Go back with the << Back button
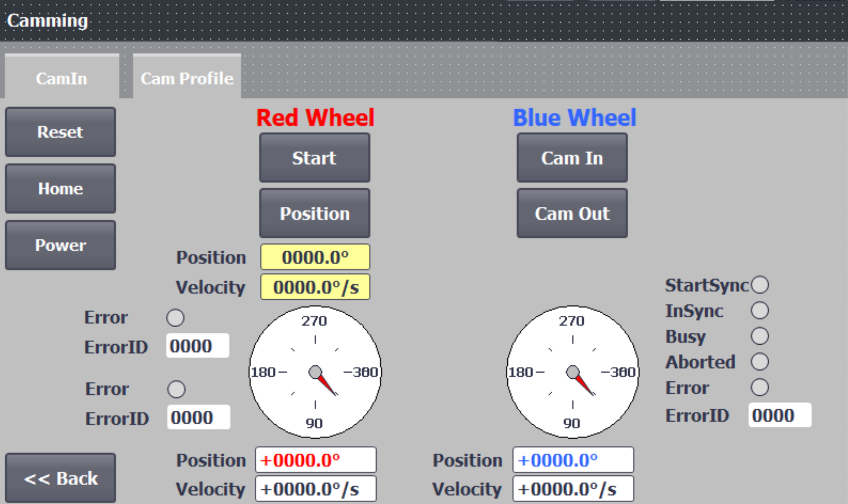This screenshot has height=504, width=848. 61,478
